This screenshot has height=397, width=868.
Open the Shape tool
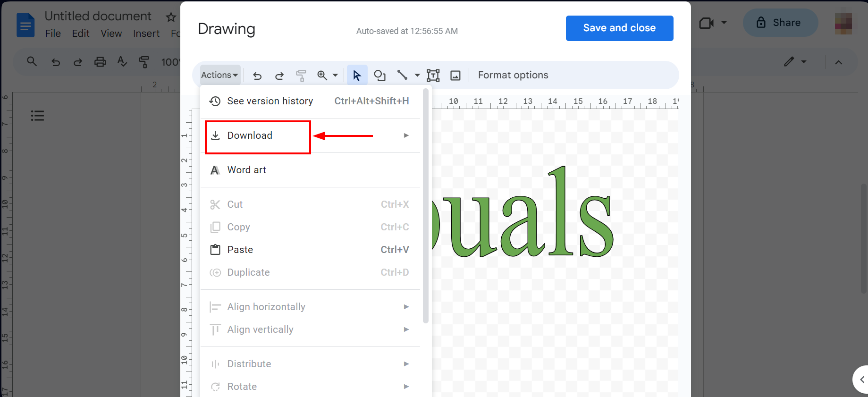click(379, 75)
